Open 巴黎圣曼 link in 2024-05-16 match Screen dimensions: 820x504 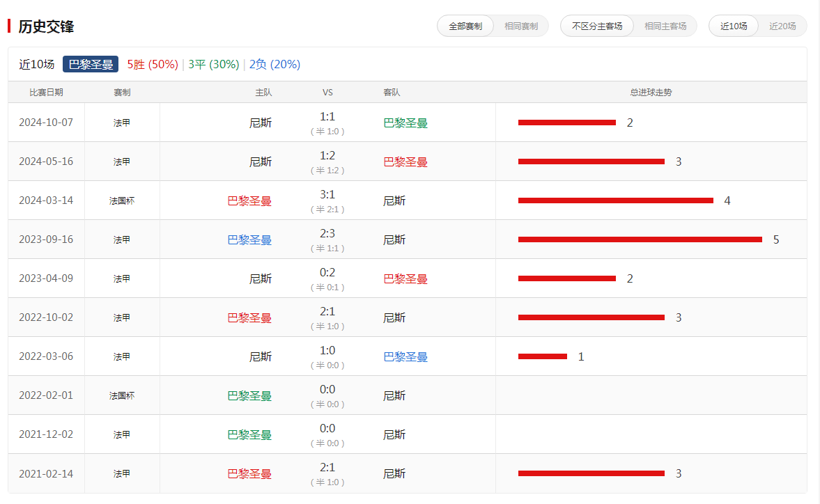pos(405,162)
